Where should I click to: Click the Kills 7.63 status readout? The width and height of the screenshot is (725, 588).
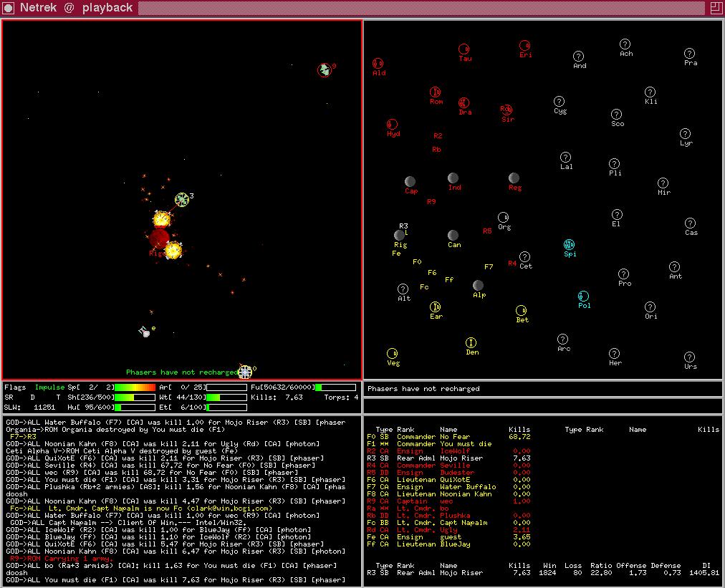tap(277, 397)
